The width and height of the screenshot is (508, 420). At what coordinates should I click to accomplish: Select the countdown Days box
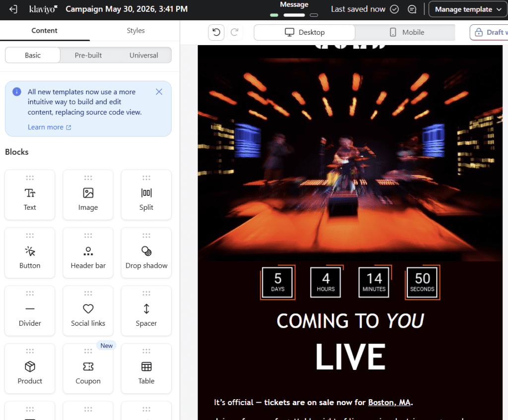278,282
